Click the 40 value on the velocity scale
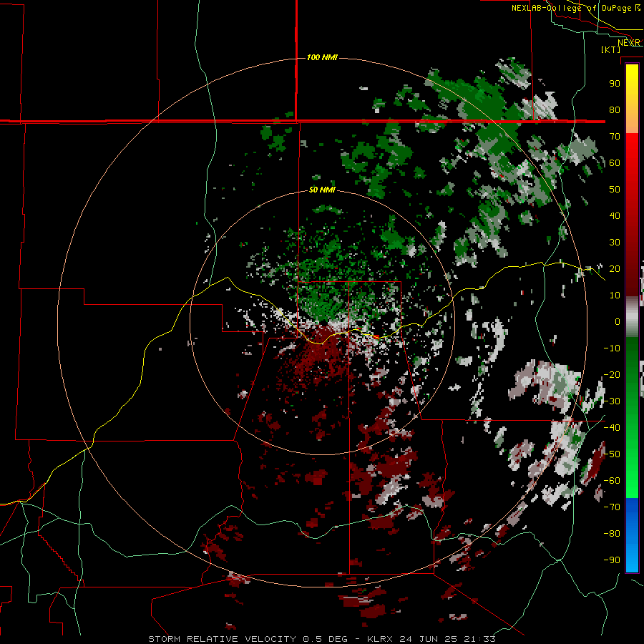Image resolution: width=644 pixels, height=644 pixels. 615,215
